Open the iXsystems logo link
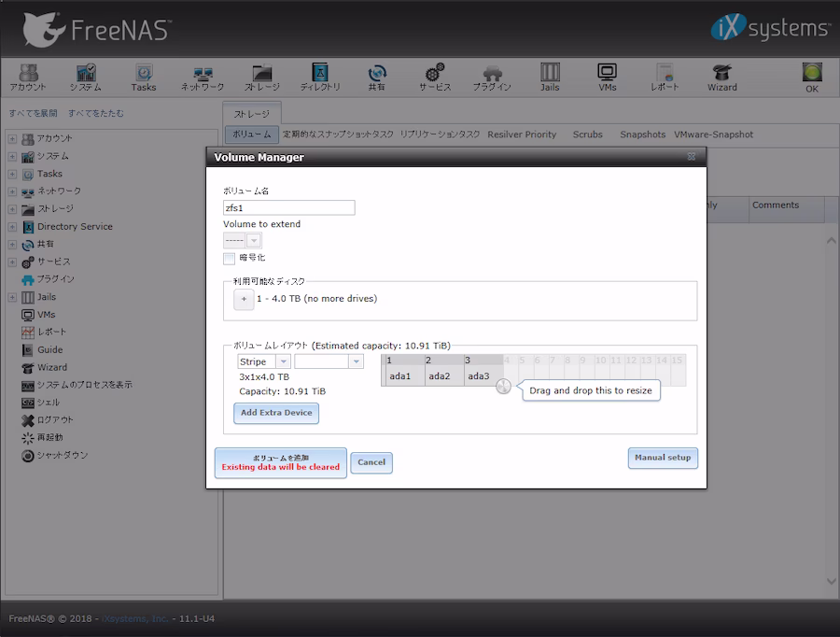 770,28
